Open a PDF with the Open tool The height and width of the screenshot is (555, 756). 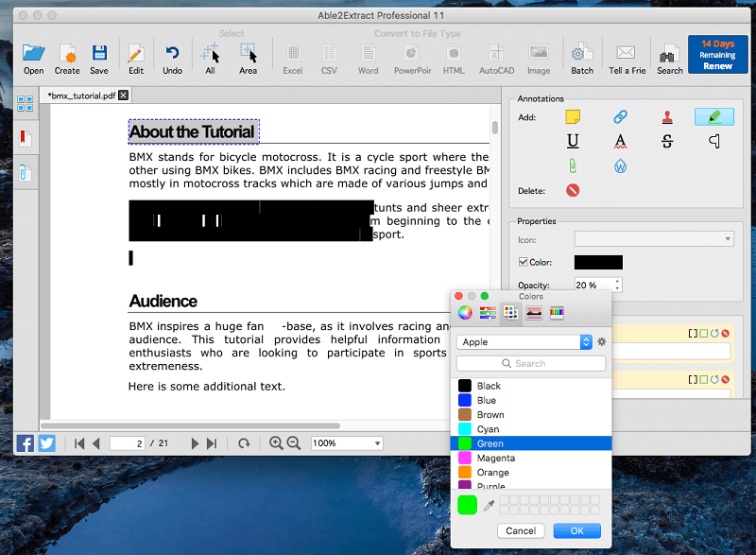[x=33, y=59]
